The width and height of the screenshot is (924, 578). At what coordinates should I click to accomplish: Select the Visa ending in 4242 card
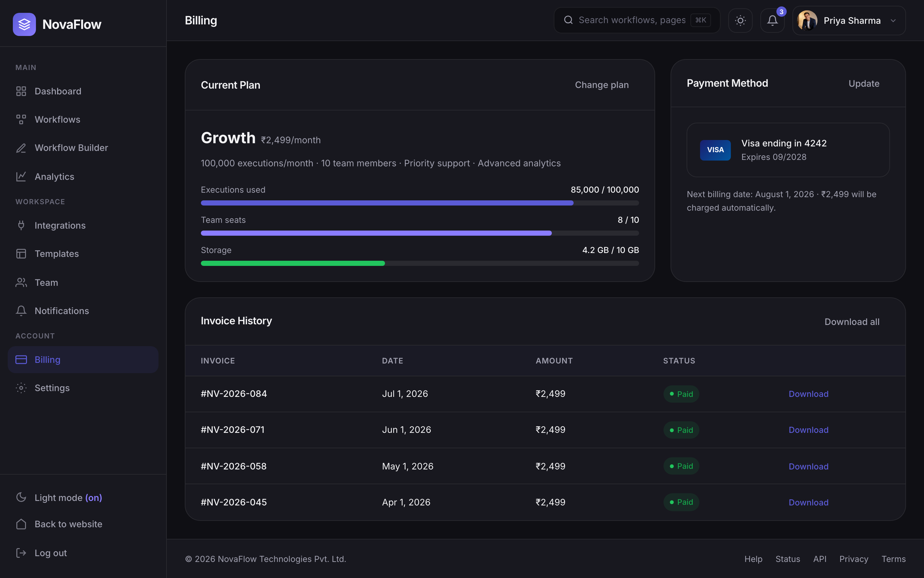tap(788, 150)
